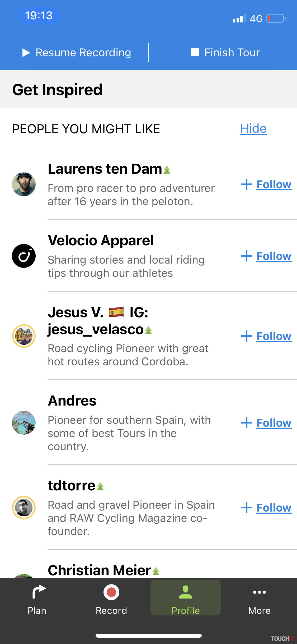Tap the 19:13 status bar time pill

(x=39, y=16)
